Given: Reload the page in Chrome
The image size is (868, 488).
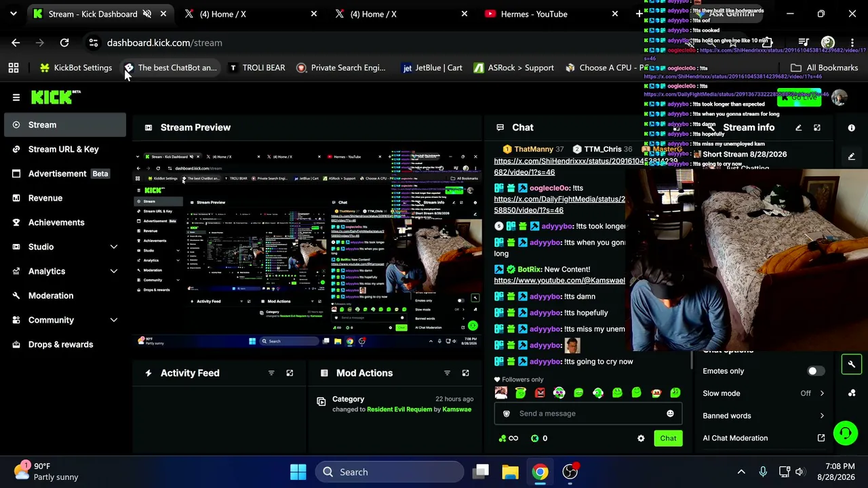Looking at the screenshot, I should 64,43.
